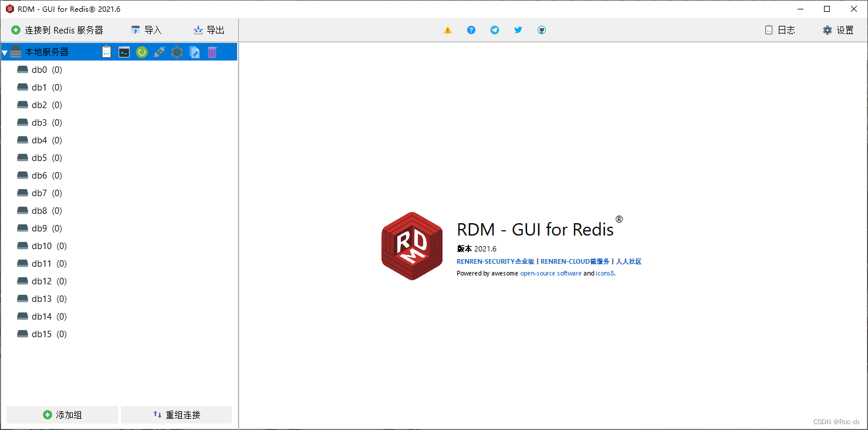Open the GitHub icon in top toolbar

click(x=542, y=30)
